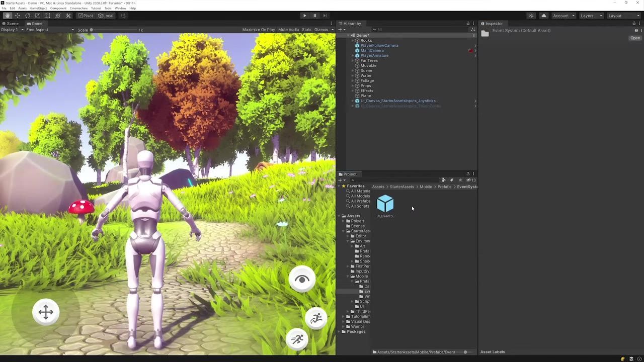Screen dimensions: 644x362
Task: Open the Cinemachine menu
Action: pyautogui.click(x=78, y=9)
